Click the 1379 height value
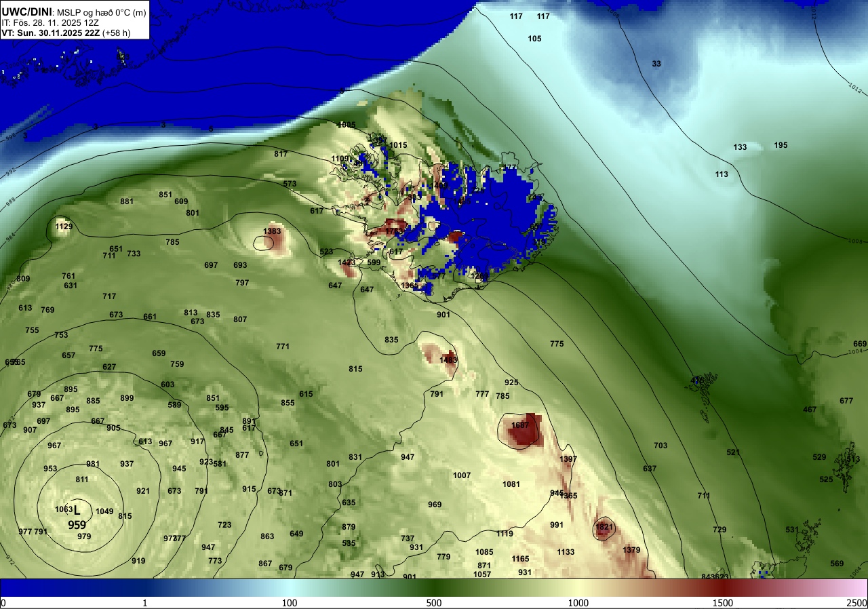This screenshot has width=868, height=609. coord(631,549)
